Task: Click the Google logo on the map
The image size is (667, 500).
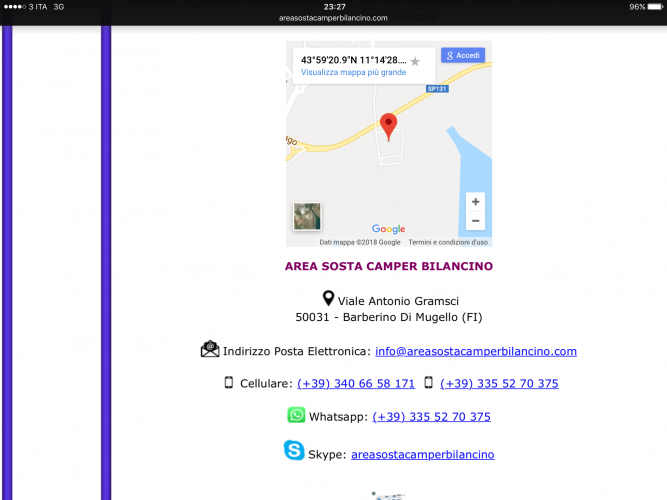Action: (388, 229)
